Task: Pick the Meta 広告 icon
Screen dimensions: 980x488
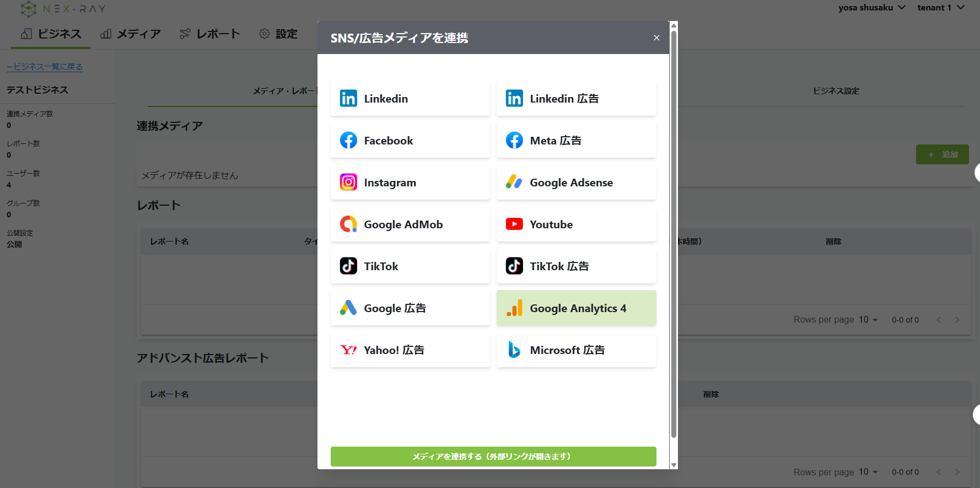Action: (514, 141)
